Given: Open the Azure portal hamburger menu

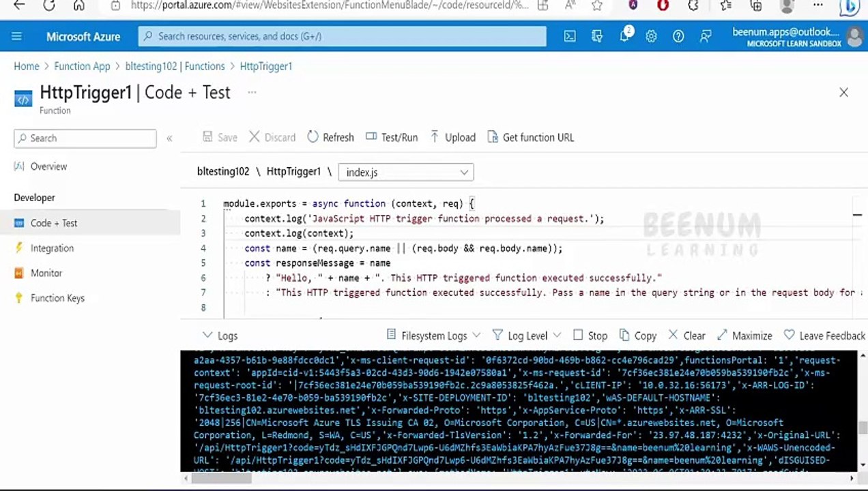Looking at the screenshot, I should pos(16,36).
